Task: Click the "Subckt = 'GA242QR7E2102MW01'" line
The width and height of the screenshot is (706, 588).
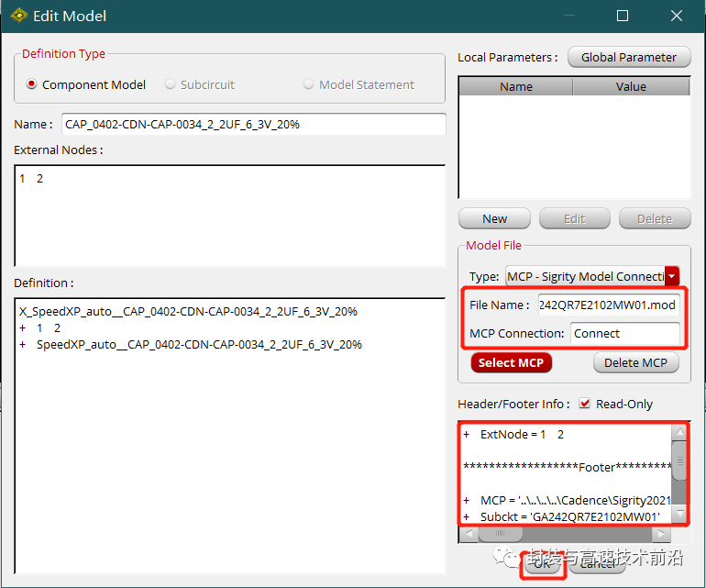Action: click(562, 516)
